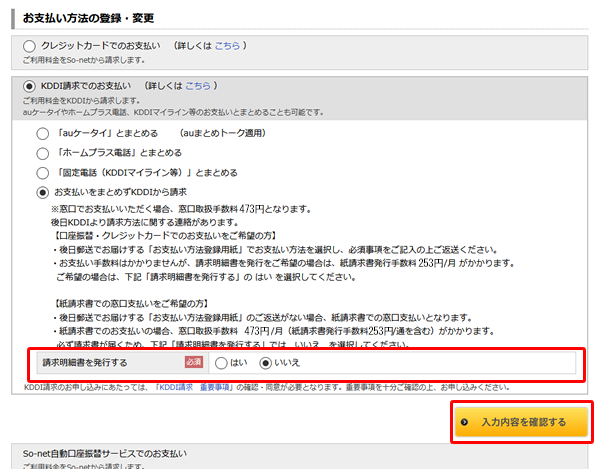Select KDDI請求でのお支払い radio button

point(28,86)
